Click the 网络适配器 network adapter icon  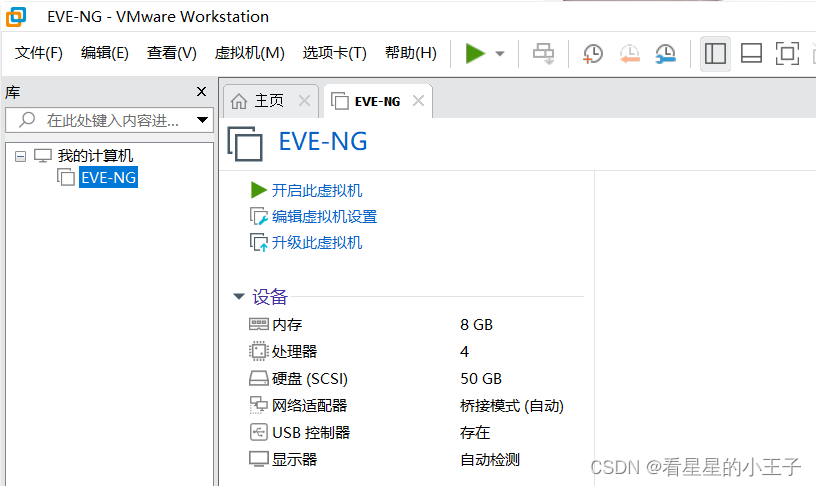click(259, 405)
